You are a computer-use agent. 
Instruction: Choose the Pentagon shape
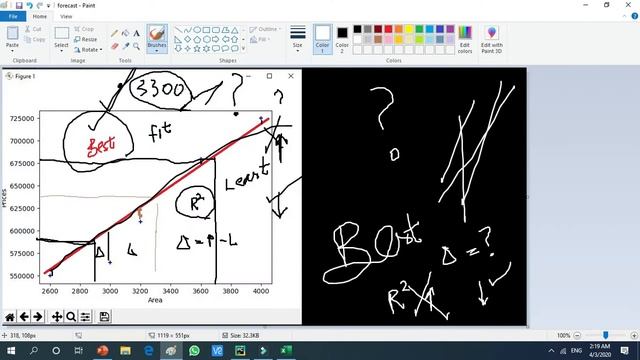(197, 40)
